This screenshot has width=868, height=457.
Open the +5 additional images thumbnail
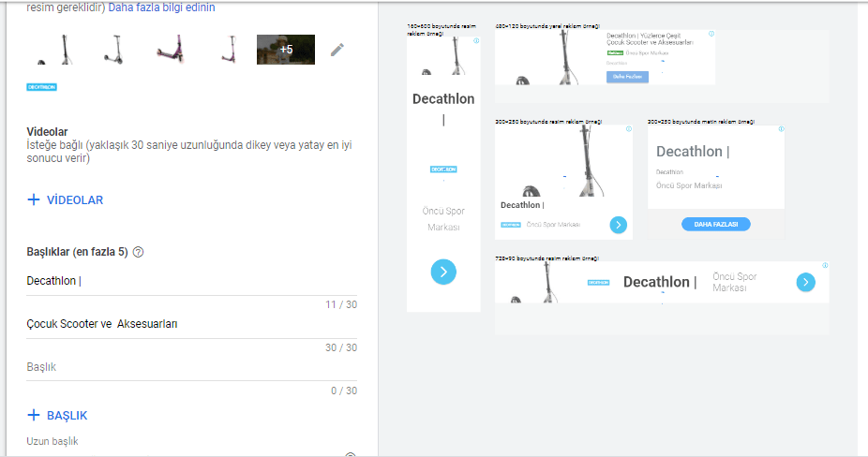pos(286,50)
